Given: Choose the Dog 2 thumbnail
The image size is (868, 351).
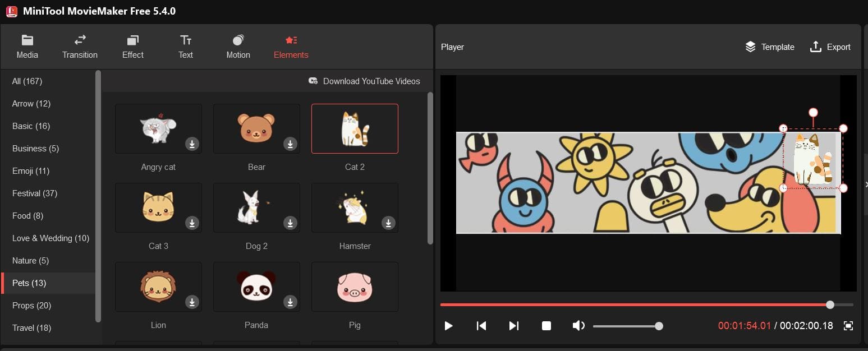Looking at the screenshot, I should tap(256, 207).
